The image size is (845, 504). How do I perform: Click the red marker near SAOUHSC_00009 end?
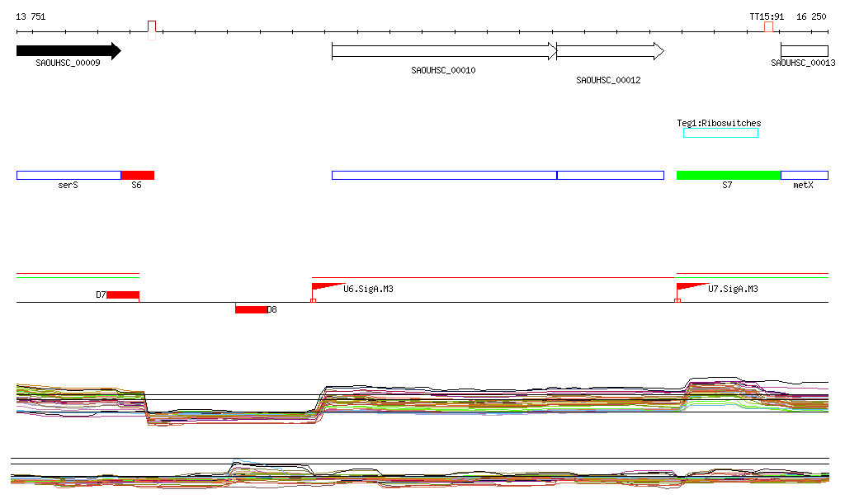[152, 31]
